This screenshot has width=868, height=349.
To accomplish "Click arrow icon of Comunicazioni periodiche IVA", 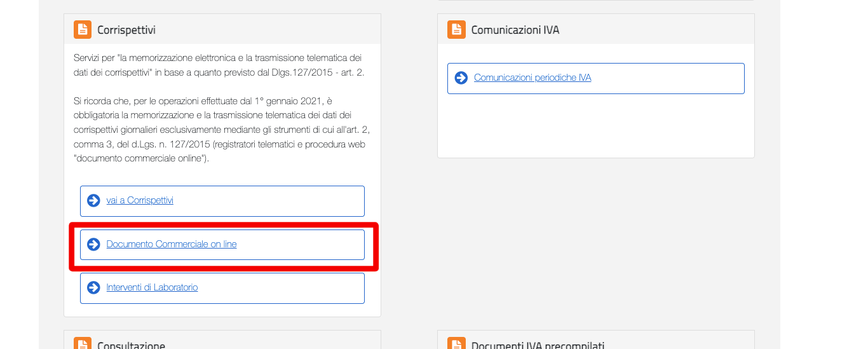I will click(461, 78).
